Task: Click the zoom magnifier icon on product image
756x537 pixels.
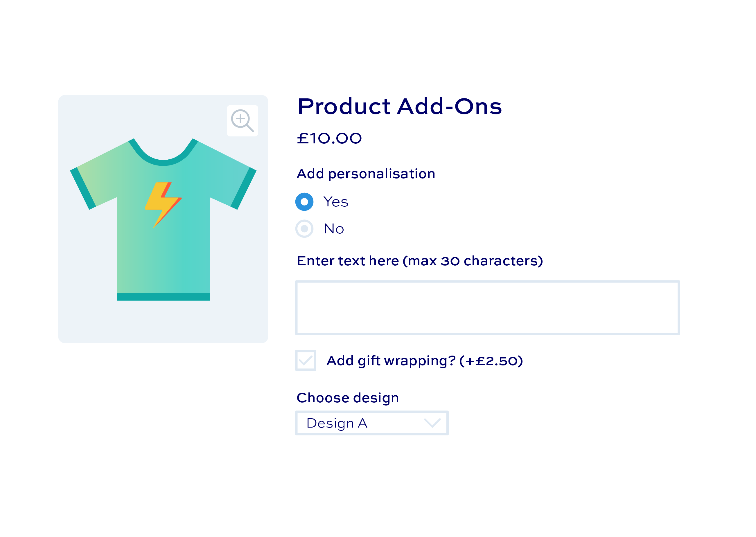Action: click(242, 120)
